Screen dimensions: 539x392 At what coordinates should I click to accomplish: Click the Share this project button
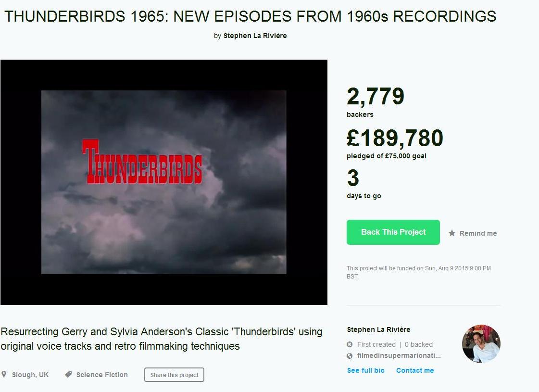point(174,375)
